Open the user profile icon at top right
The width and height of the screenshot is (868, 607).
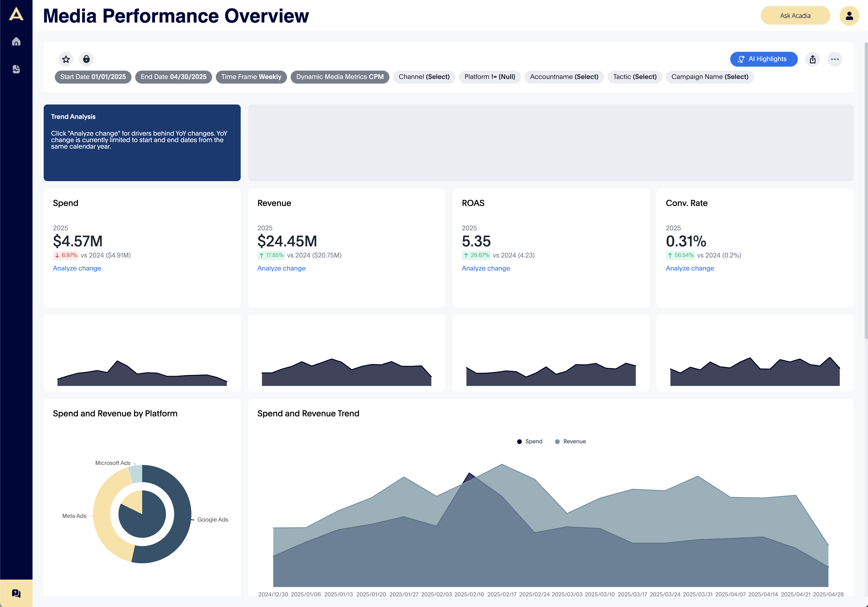pos(849,15)
